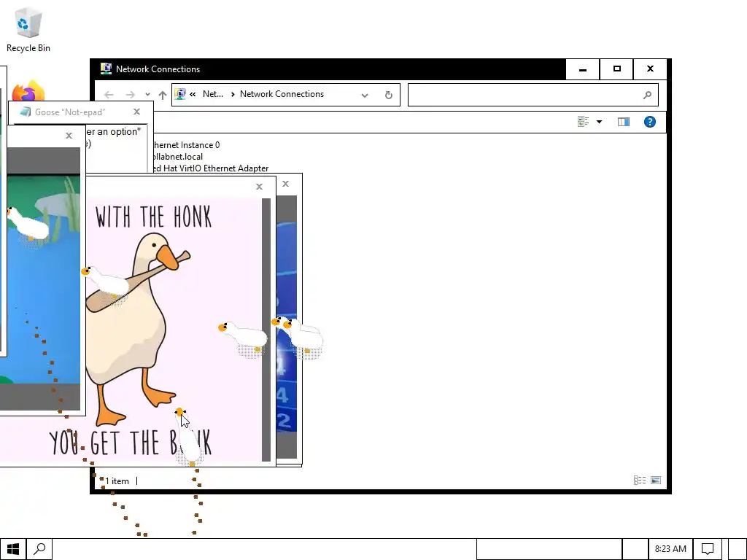This screenshot has height=560, width=747.
Task: Switch to large icons view in status bar
Action: tap(656, 481)
